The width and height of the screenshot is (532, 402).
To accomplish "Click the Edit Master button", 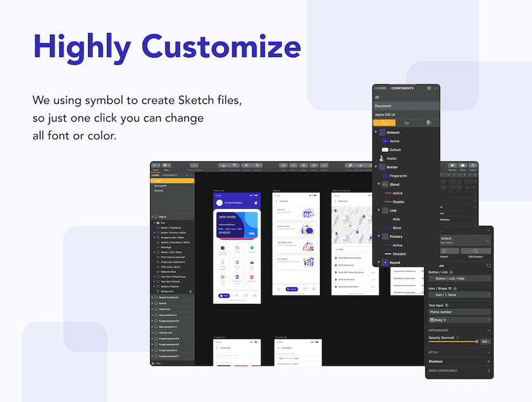I will click(x=476, y=251).
